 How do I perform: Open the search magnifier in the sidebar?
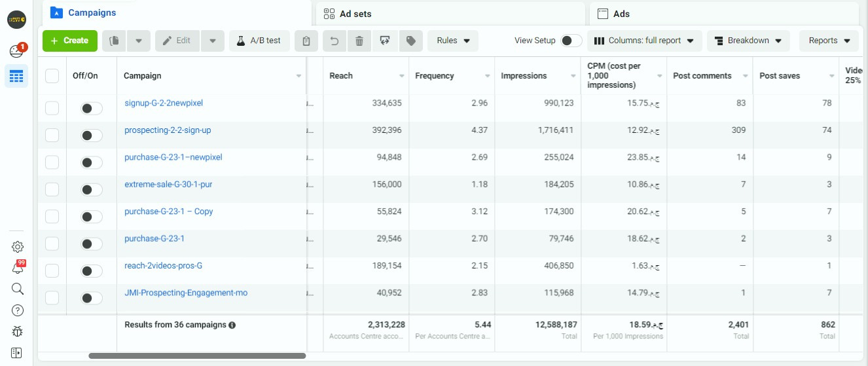[x=18, y=289]
